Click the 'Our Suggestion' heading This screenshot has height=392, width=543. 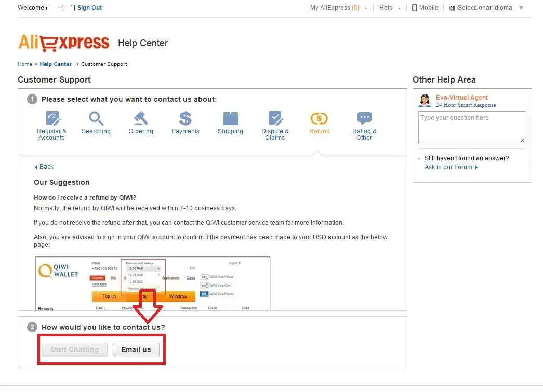pos(62,182)
